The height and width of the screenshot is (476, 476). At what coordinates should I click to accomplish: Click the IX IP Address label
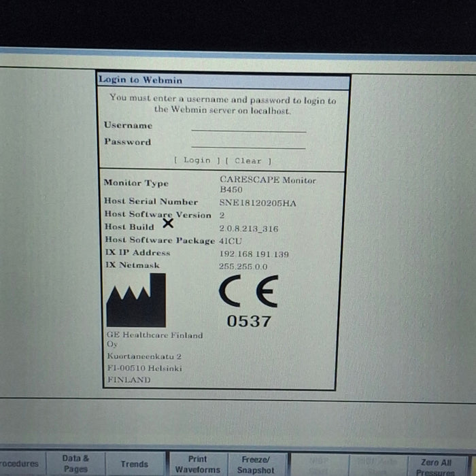click(137, 252)
